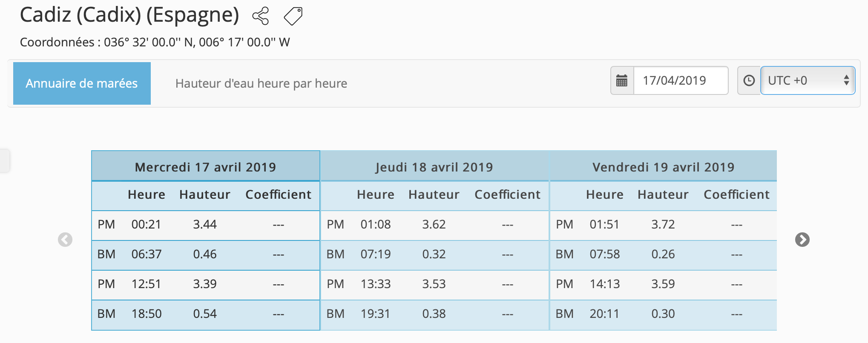Switch to Hauteur d'eau heure par heure tab
The width and height of the screenshot is (868, 343).
[261, 83]
